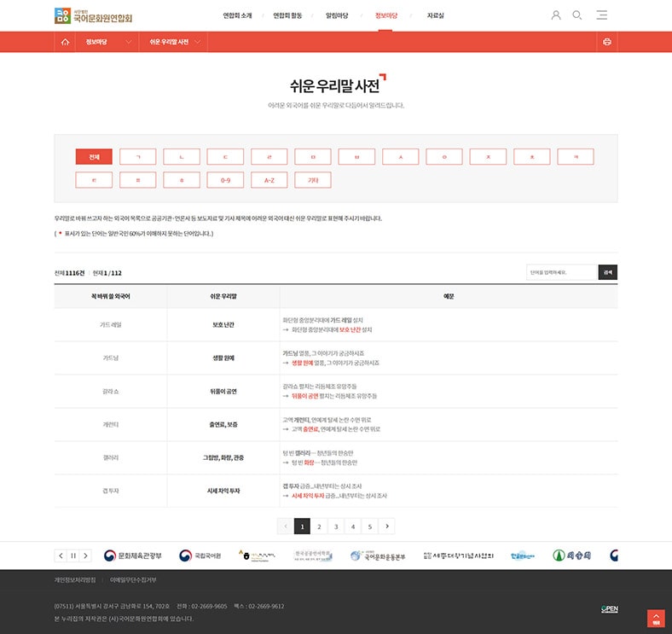The image size is (672, 634).
Task: Advance partner logo carousel forward
Action: point(85,555)
